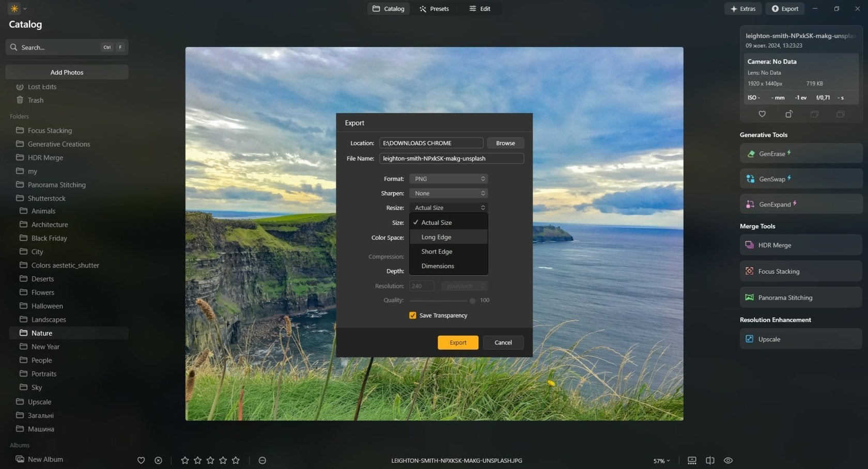Image resolution: width=868 pixels, height=469 pixels.
Task: Run the Upscale resolution enhancement
Action: coord(799,339)
